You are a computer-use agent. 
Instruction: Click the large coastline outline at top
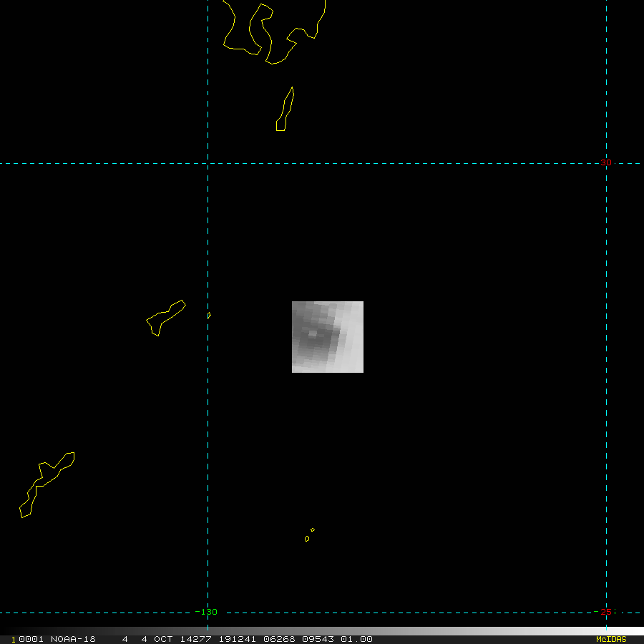tap(274, 32)
